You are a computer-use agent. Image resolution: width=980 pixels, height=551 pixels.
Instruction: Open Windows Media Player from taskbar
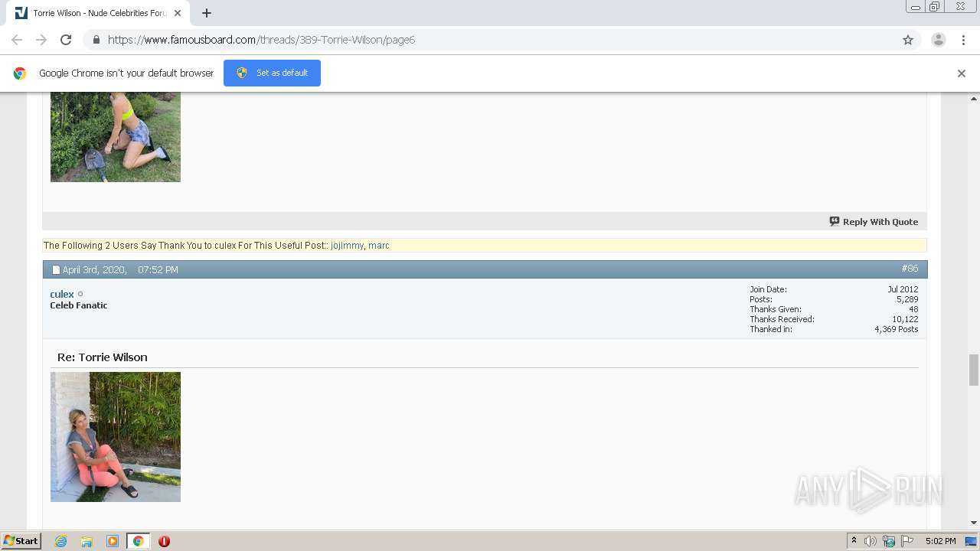[x=113, y=541]
